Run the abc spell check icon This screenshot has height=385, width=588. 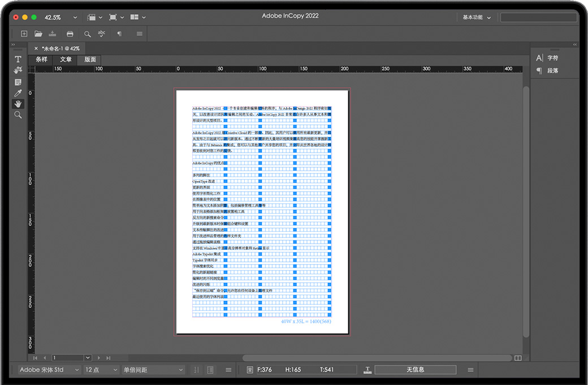[x=102, y=34]
